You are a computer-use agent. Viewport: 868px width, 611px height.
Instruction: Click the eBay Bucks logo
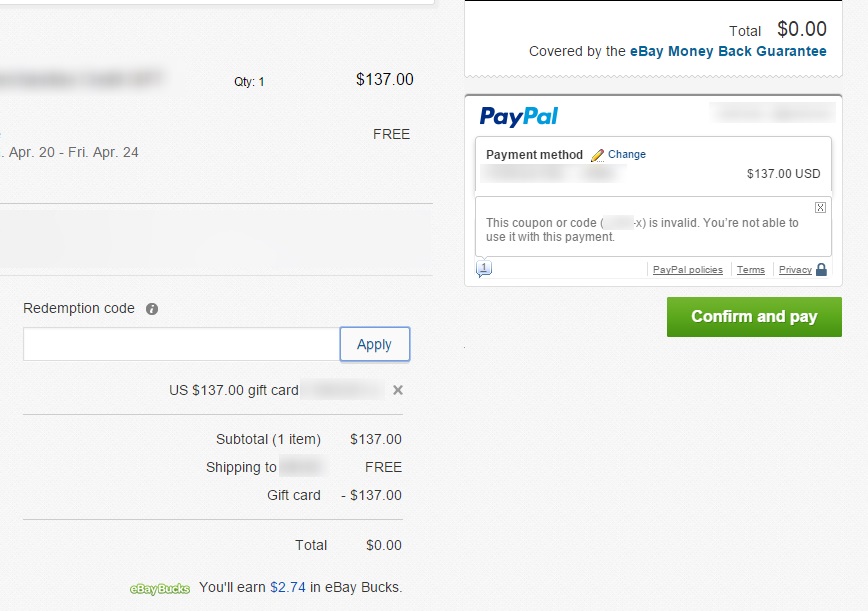(x=160, y=589)
